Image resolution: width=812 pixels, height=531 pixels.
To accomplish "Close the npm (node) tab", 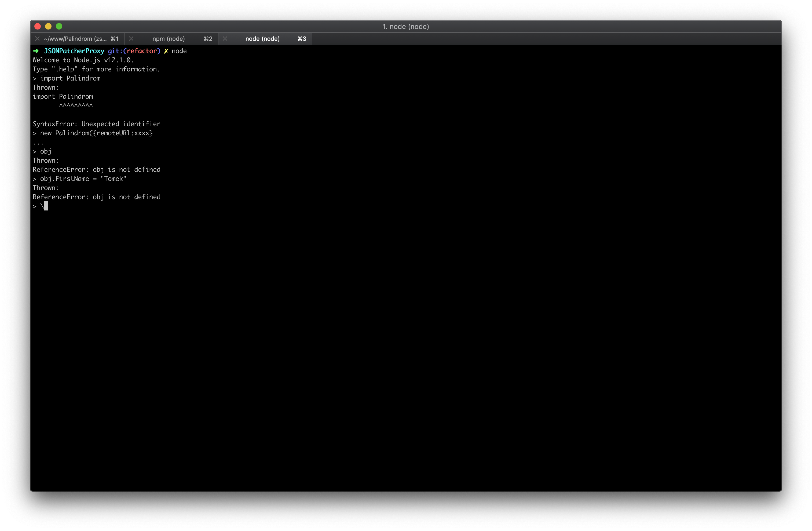I will coord(131,39).
